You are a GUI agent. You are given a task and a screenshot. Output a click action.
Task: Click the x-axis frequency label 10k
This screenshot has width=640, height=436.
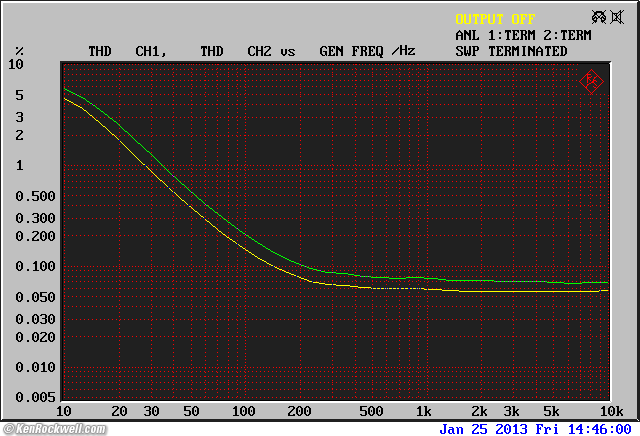[611, 411]
